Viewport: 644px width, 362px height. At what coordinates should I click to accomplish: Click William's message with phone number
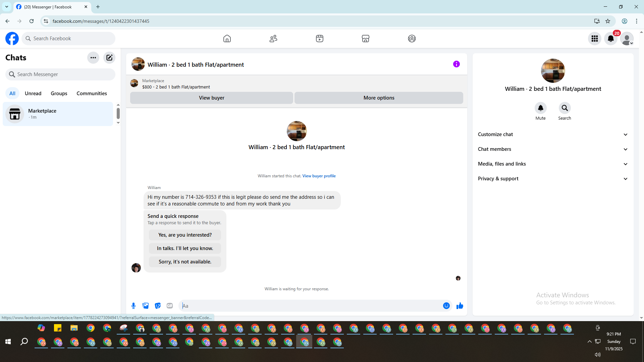pos(242,200)
